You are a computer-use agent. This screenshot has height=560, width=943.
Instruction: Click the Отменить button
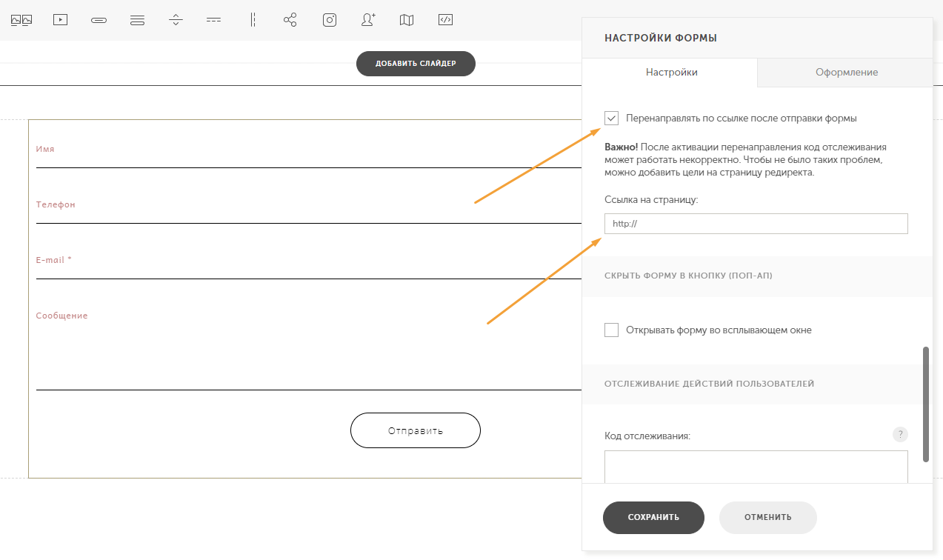click(767, 517)
